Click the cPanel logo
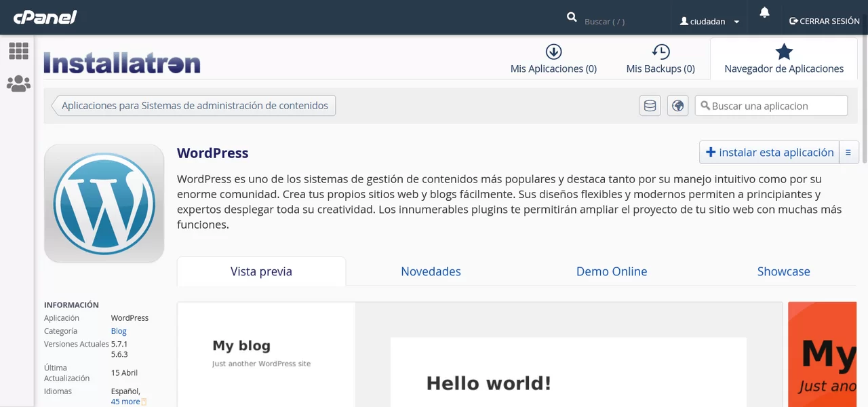This screenshot has width=868, height=407. [45, 17]
